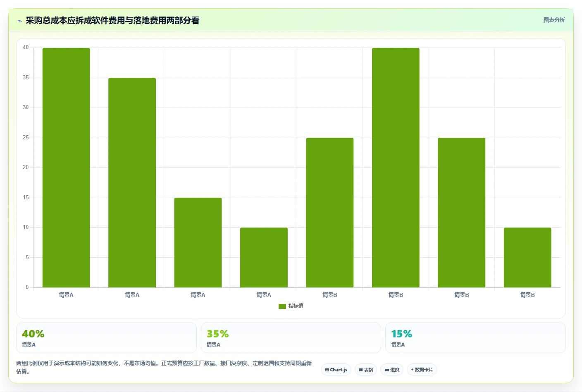
Task: Toggle the 指标值 dataset via its green legend swatch
Action: coord(282,306)
